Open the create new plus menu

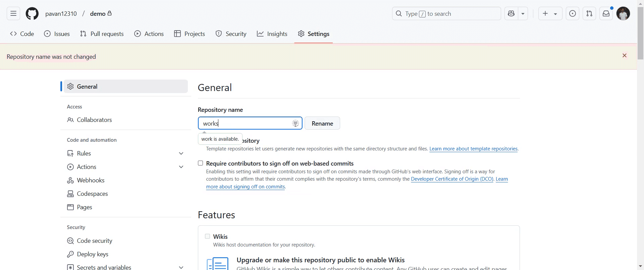[x=550, y=14]
